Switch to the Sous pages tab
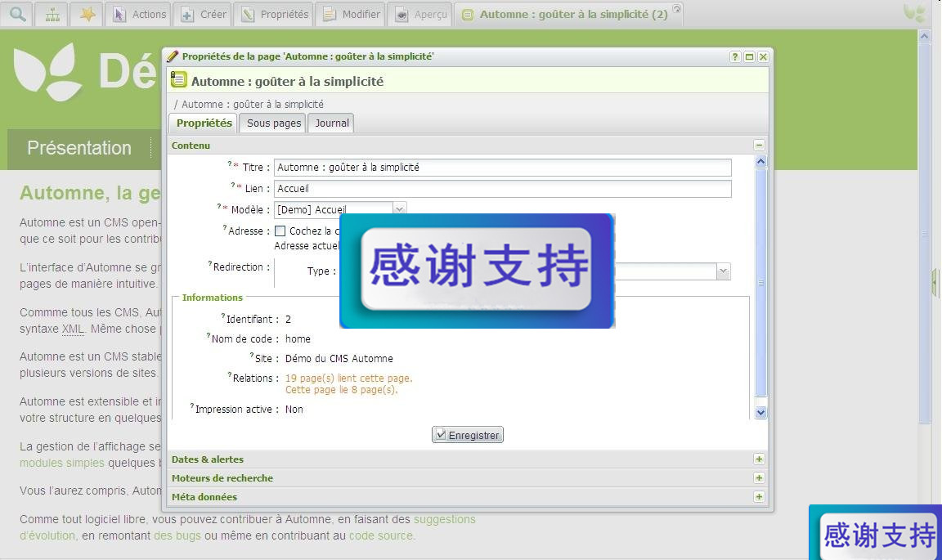This screenshot has height=560, width=942. pyautogui.click(x=273, y=123)
